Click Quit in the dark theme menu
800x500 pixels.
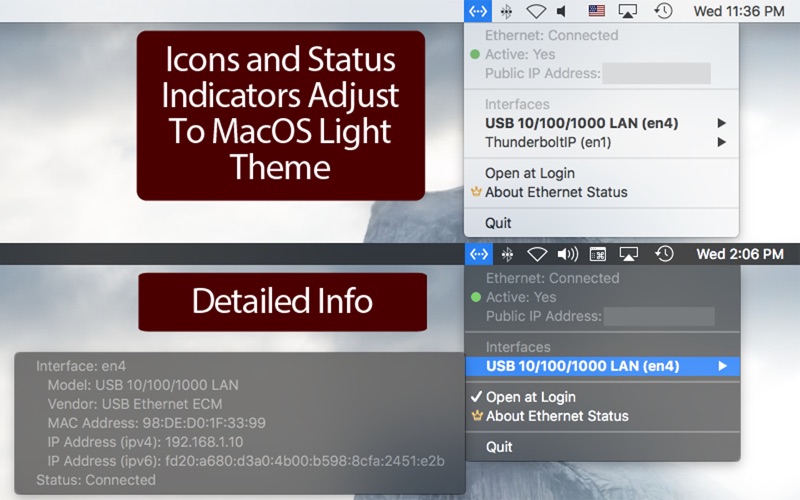(500, 447)
